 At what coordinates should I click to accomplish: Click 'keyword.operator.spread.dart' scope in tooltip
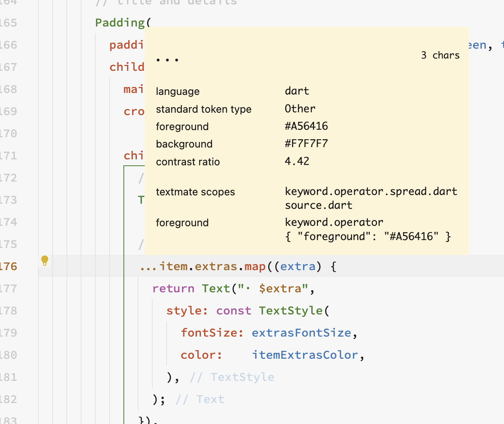pyautogui.click(x=371, y=191)
